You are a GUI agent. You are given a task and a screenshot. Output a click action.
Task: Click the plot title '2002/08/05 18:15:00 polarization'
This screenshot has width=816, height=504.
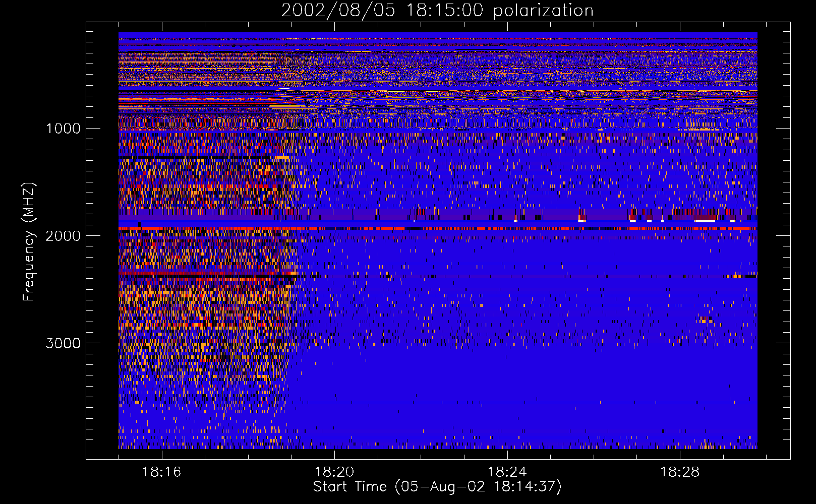(x=437, y=11)
